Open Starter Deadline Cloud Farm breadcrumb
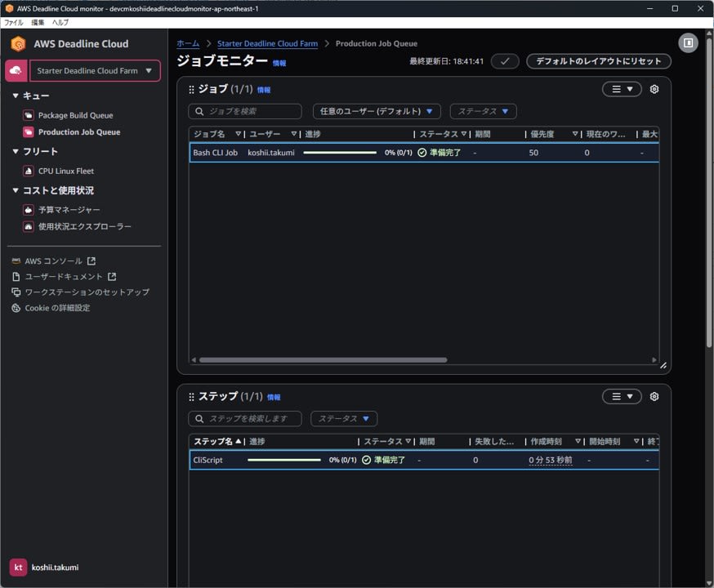Screen dimensions: 714x588 (268, 43)
